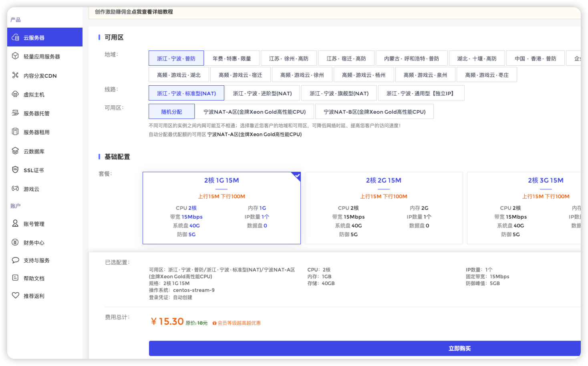588x366 pixels.
Task: Click the 帮助文档 document icon
Action: pos(15,278)
